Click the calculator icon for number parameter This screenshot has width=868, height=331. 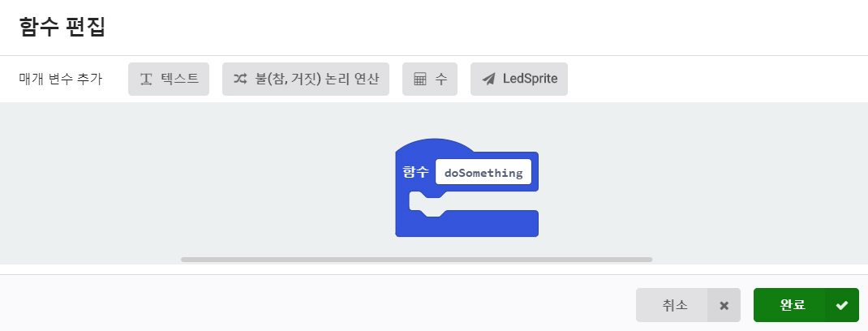pyautogui.click(x=420, y=80)
